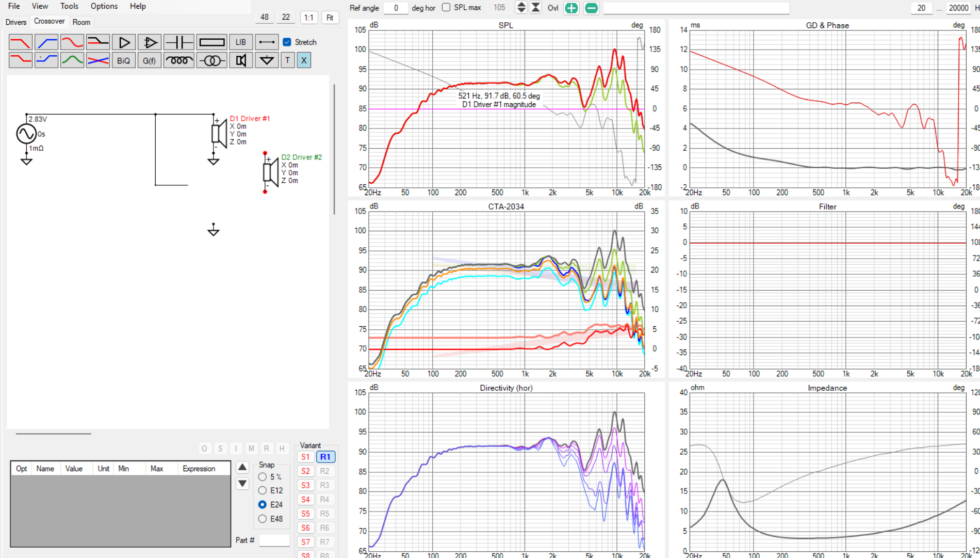This screenshot has width=980, height=558.
Task: Add a transformer component
Action: pos(212,60)
